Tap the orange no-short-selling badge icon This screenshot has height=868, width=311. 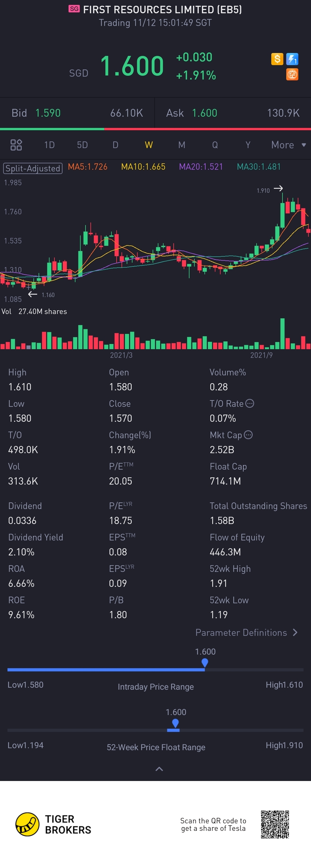pos(292,74)
